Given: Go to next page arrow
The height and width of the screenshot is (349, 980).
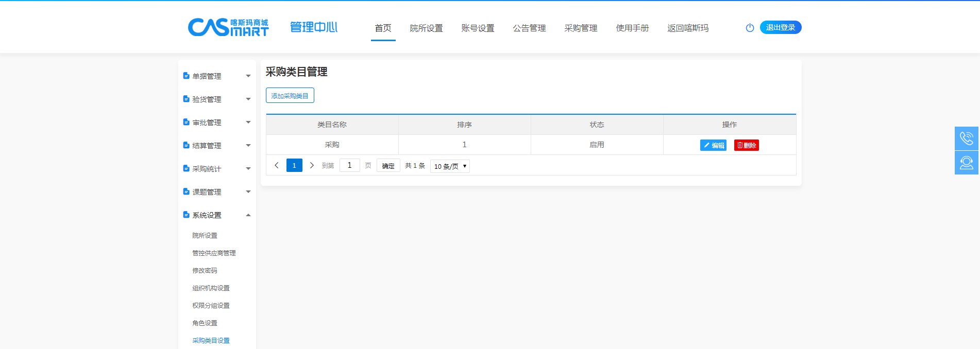Looking at the screenshot, I should (312, 165).
